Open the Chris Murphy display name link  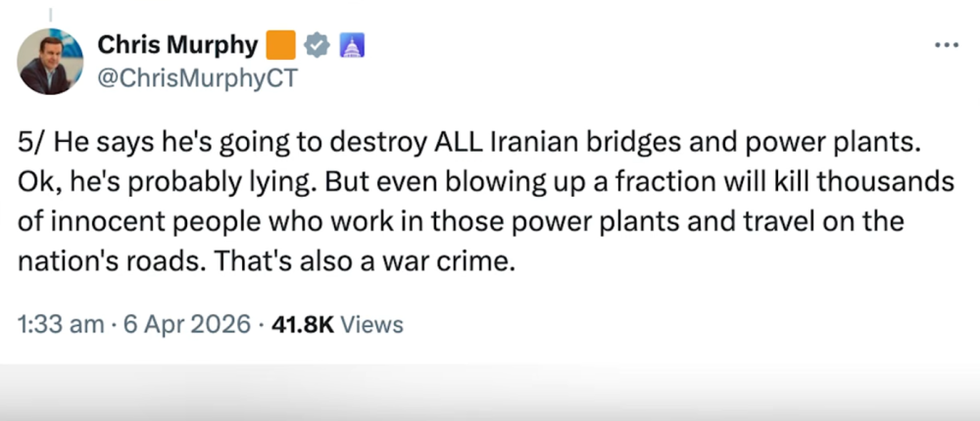(176, 44)
